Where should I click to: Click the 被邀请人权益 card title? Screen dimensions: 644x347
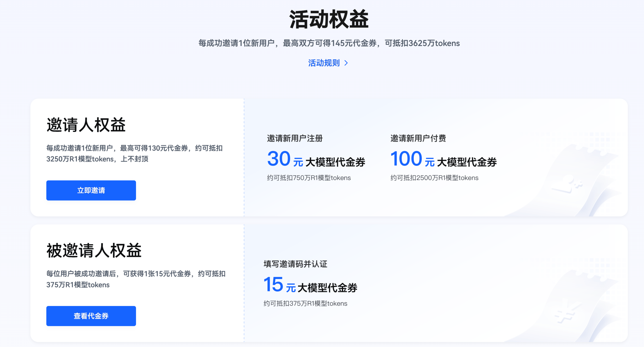tap(94, 250)
